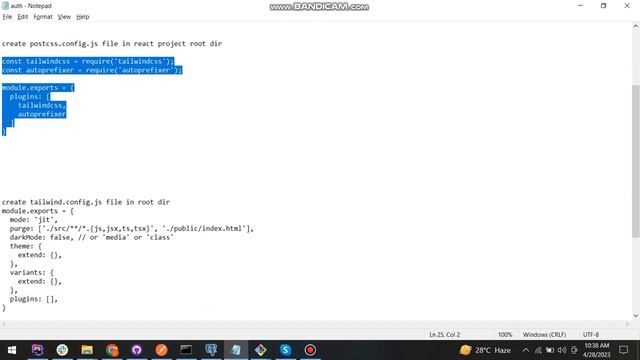Click the 'darkMode: false' line
Screen dimensions: 640x360
[x=91, y=237]
